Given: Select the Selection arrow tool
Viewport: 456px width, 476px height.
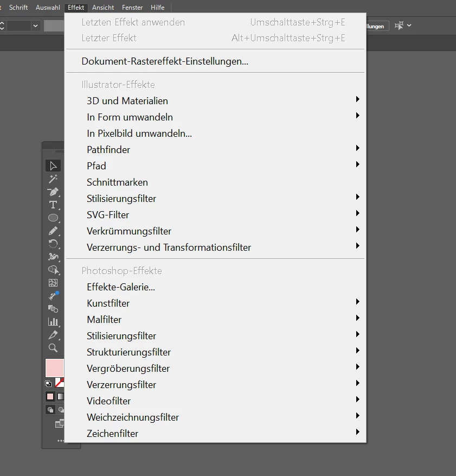Looking at the screenshot, I should click(x=53, y=166).
